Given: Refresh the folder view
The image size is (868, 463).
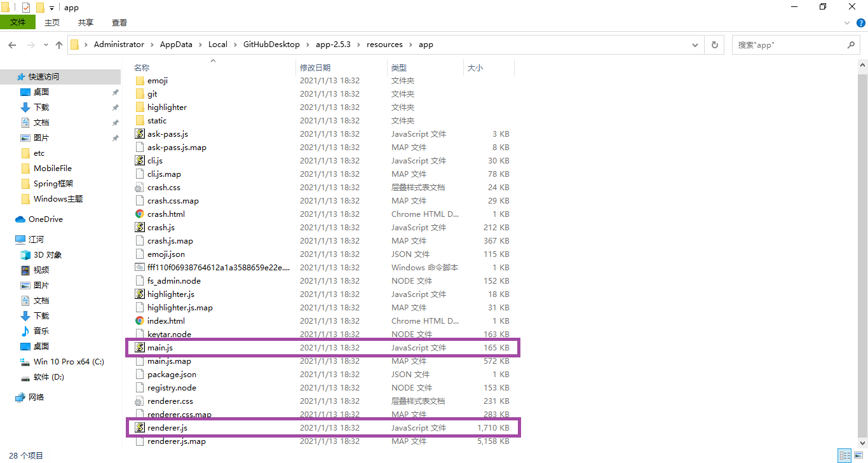Looking at the screenshot, I should [x=714, y=45].
